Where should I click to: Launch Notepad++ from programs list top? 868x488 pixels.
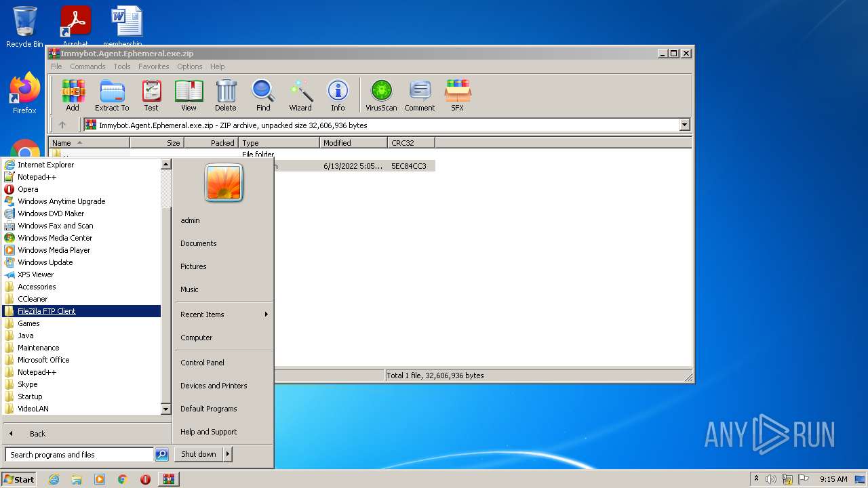(81, 177)
